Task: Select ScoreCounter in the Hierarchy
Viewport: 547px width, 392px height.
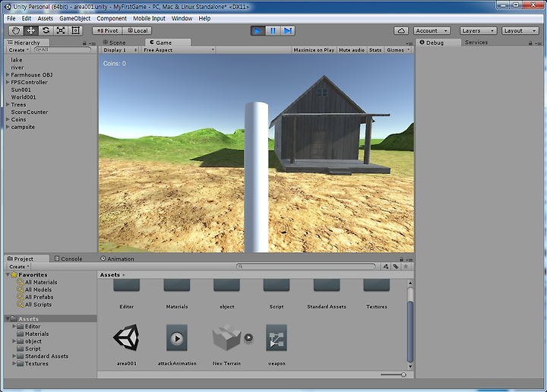Action: coord(30,112)
